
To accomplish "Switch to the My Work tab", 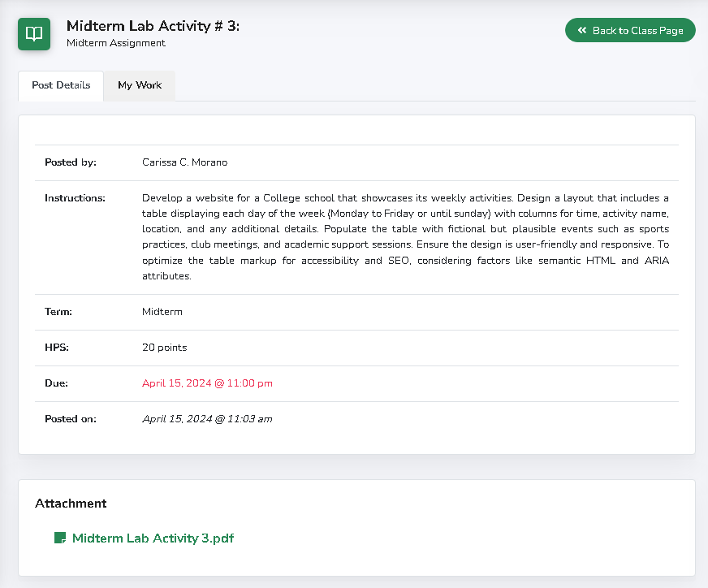I will [x=140, y=85].
